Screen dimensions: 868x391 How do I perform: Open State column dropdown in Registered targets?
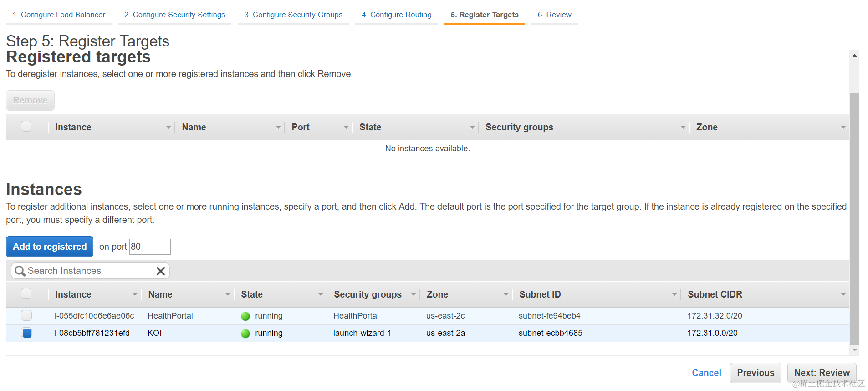click(472, 128)
